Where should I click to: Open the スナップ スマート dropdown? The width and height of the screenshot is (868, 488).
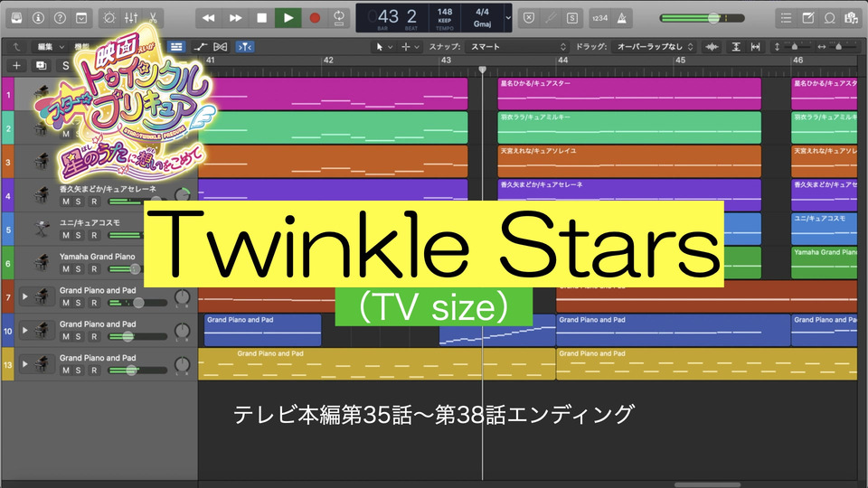(517, 47)
